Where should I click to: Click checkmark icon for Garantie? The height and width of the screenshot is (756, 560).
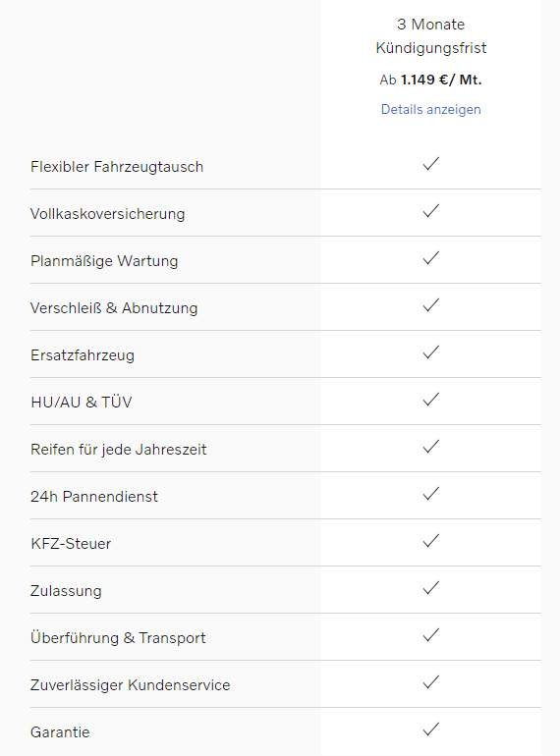(x=431, y=729)
